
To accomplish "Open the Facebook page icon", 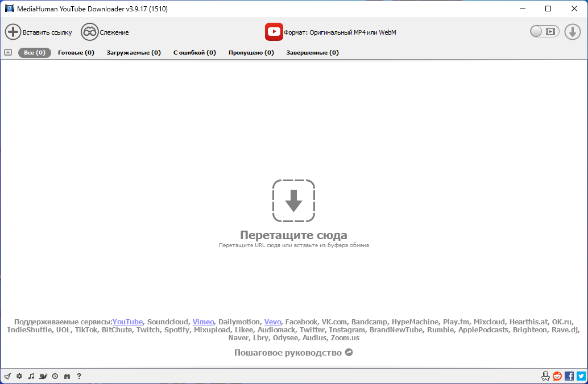I will pyautogui.click(x=569, y=376).
